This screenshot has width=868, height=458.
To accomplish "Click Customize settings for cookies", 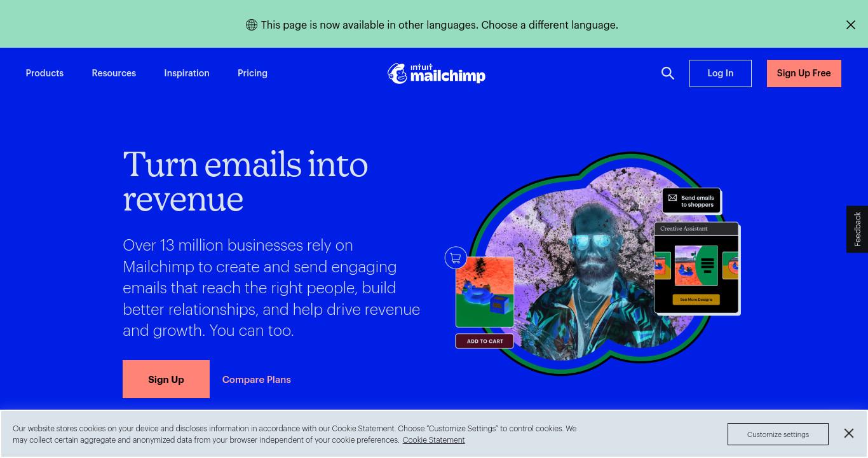I will point(778,434).
